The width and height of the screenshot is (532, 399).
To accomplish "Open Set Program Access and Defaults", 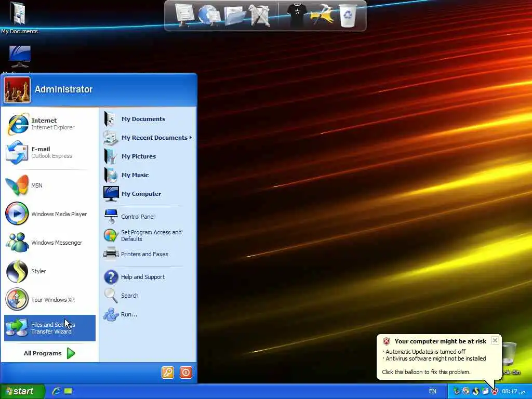I will coord(148,235).
